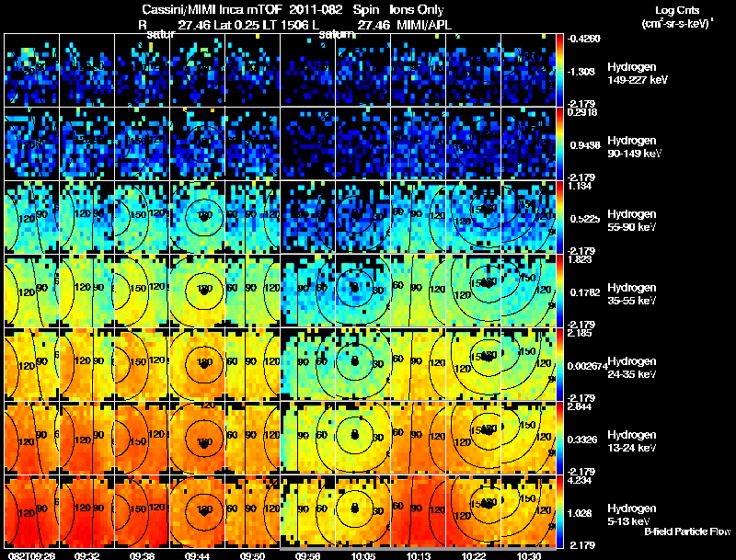The height and width of the screenshot is (560, 736).
Task: Click the color bar beside Hydrogen 5-13 keV
Action: tap(559, 512)
